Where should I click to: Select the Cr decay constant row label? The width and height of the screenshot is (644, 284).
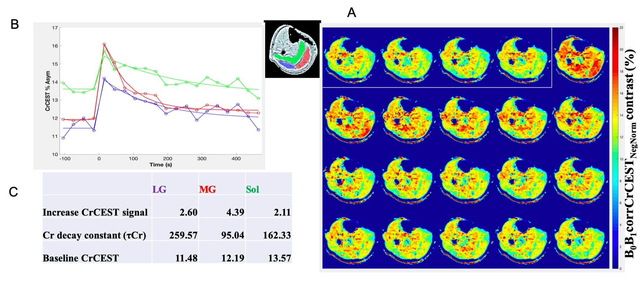coord(94,235)
